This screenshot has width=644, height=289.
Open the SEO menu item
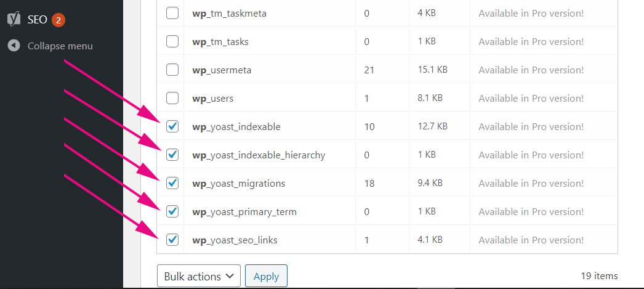point(37,19)
